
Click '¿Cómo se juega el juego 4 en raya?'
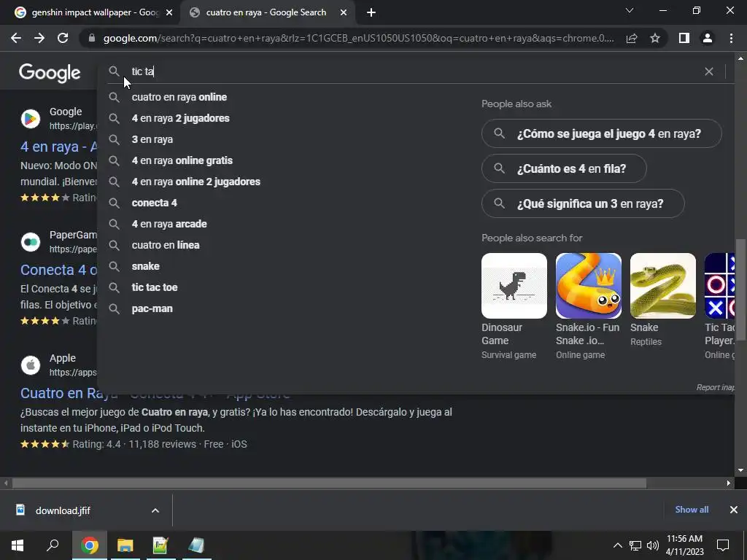pos(601,134)
